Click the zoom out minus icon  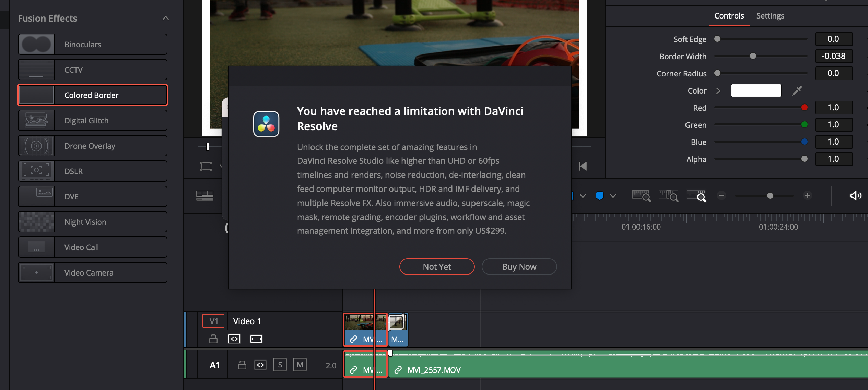point(722,195)
